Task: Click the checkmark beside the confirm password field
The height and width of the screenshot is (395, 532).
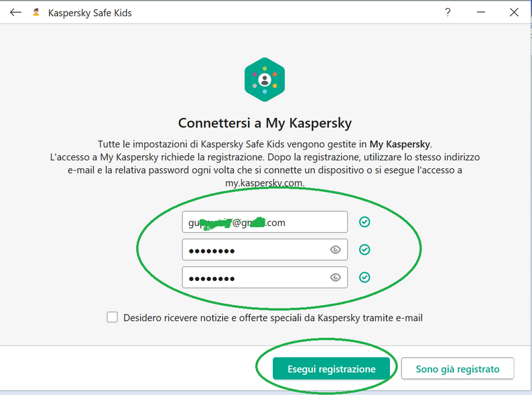Action: (364, 278)
